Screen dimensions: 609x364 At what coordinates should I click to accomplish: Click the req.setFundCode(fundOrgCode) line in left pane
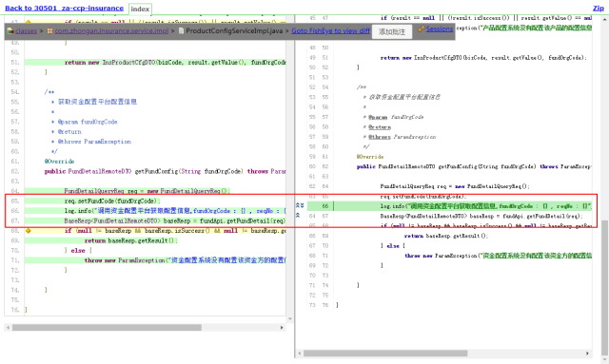112,201
